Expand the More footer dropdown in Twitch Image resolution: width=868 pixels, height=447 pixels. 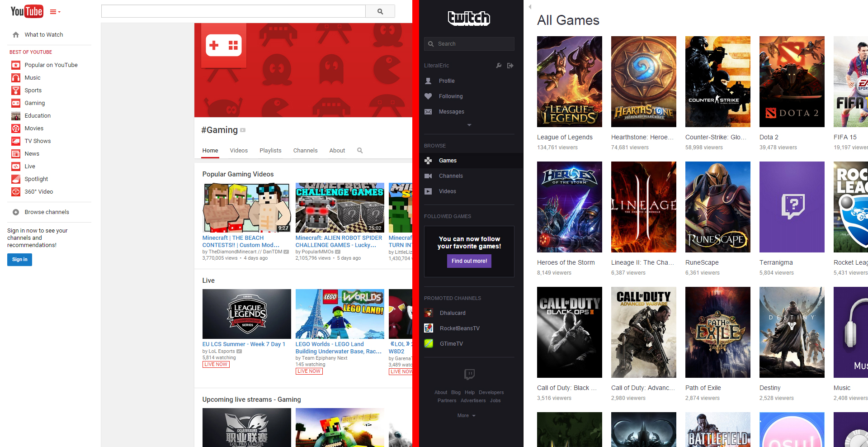click(x=466, y=415)
